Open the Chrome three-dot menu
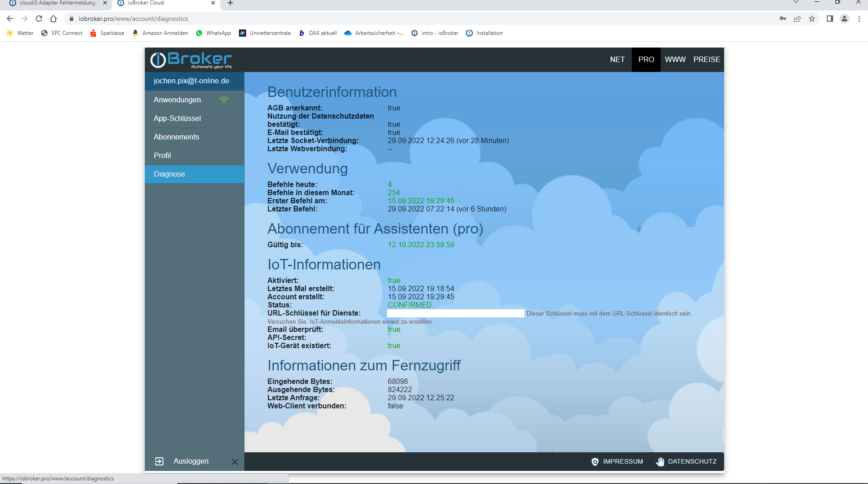 coord(859,19)
